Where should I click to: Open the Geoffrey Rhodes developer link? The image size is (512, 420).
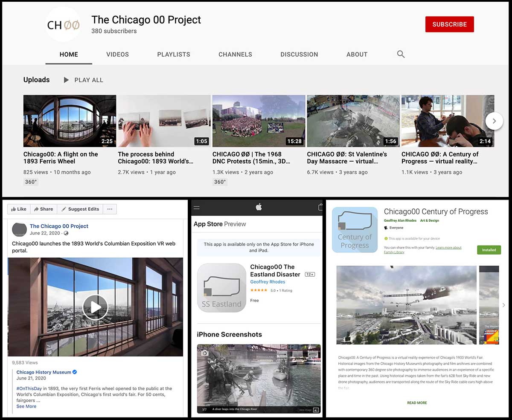click(x=268, y=282)
